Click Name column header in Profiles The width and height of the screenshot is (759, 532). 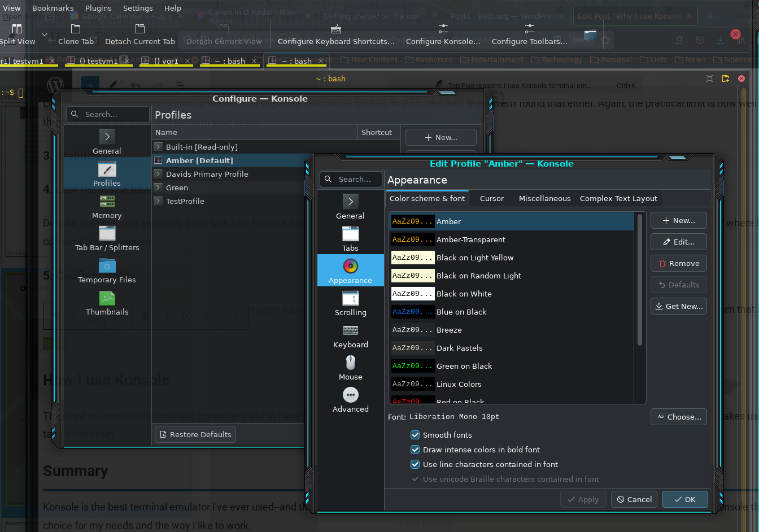click(255, 132)
